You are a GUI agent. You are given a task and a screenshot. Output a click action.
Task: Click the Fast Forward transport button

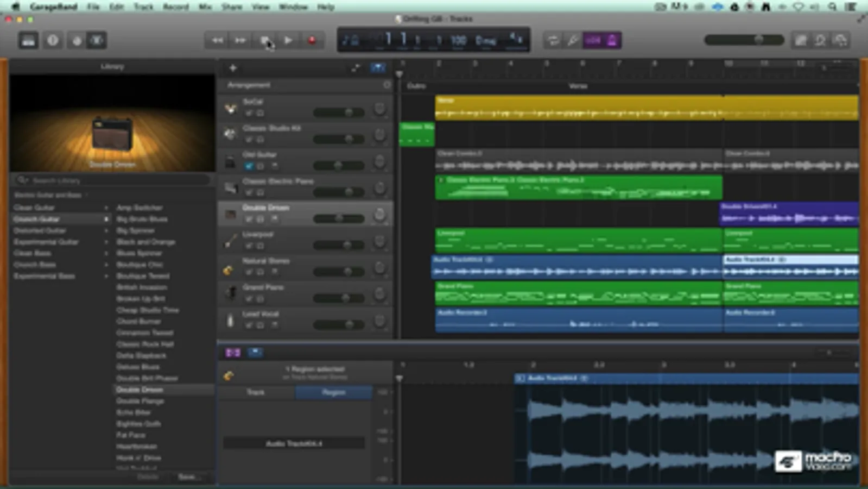click(x=240, y=40)
